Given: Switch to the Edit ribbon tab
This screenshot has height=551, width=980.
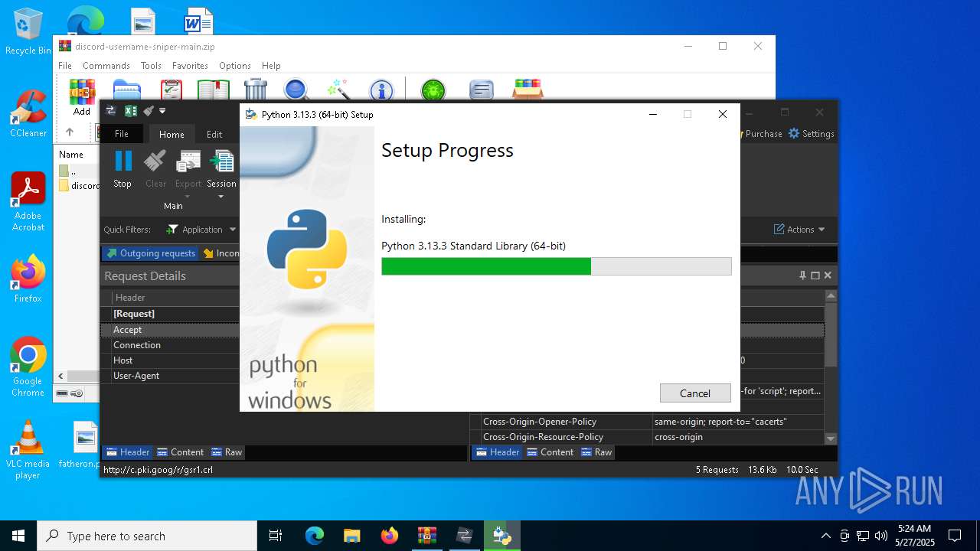Looking at the screenshot, I should point(214,134).
